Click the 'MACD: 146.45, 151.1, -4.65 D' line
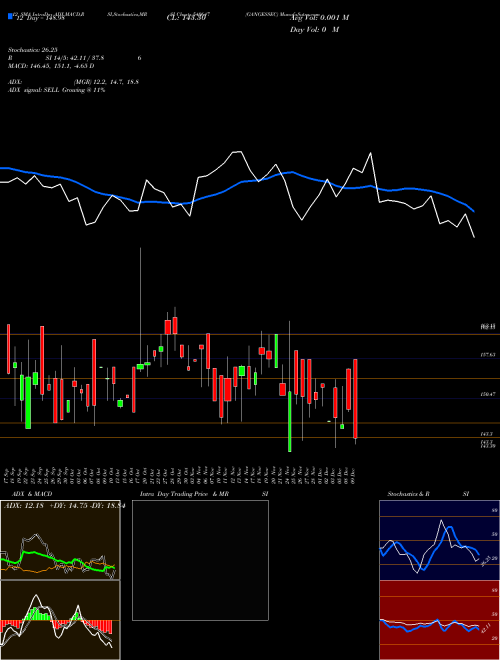 [51, 66]
